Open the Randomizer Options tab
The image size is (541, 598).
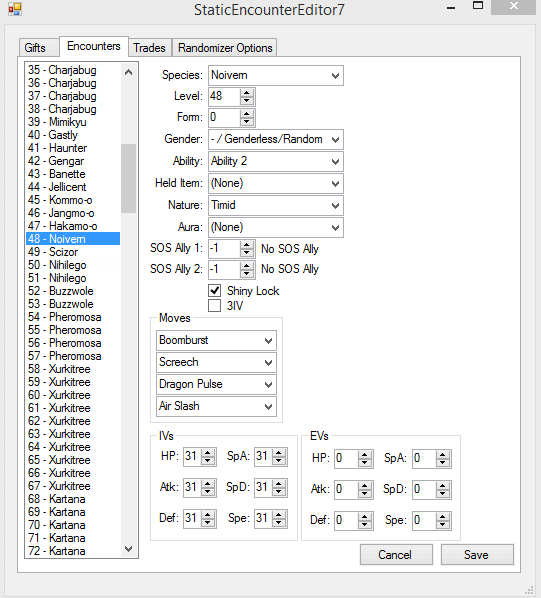225,48
